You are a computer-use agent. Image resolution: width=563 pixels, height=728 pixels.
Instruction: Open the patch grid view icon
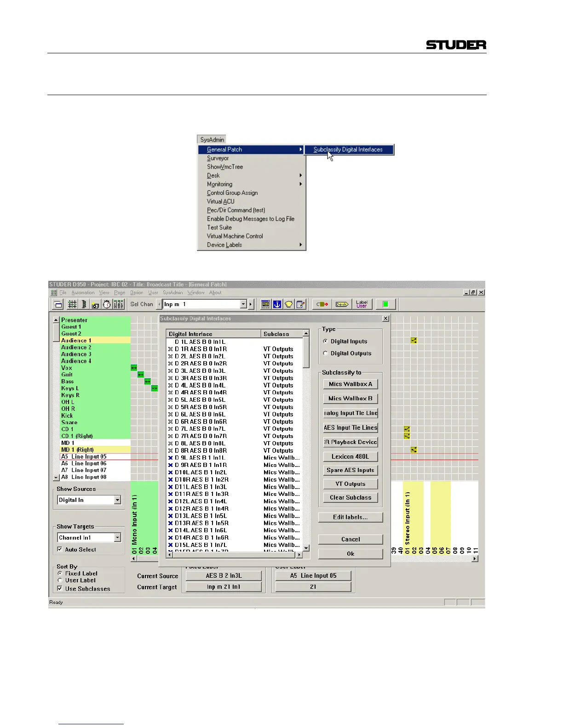coord(72,304)
